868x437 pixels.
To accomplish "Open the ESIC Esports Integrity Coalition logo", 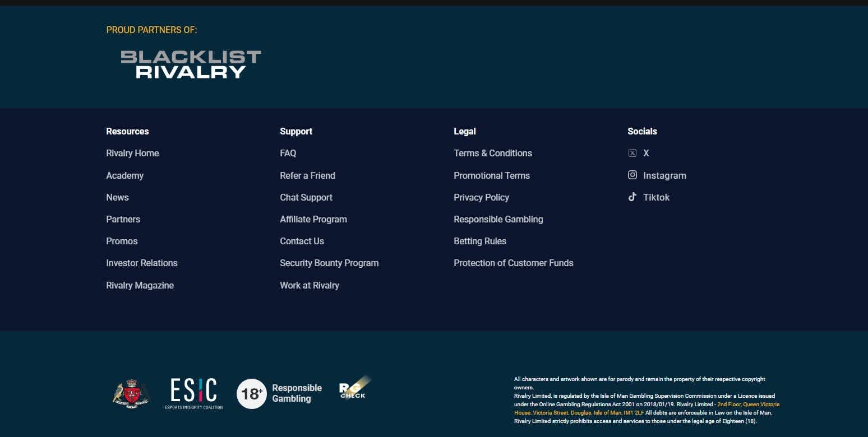I will tap(194, 393).
